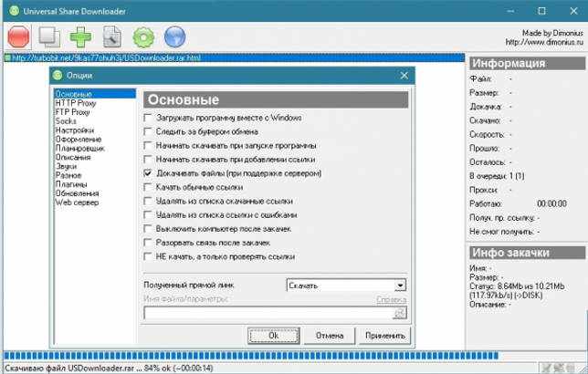Open Звуки options section
588x374 pixels.
pyautogui.click(x=66, y=166)
